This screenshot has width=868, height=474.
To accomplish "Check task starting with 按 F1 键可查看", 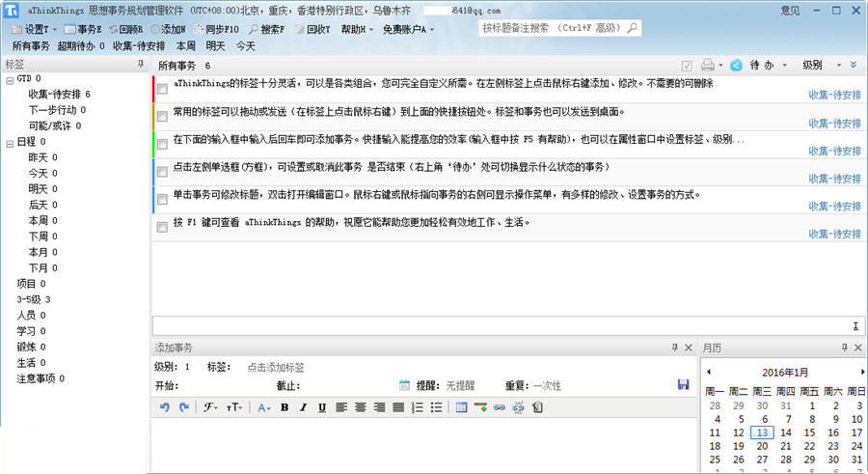I will pos(162,227).
